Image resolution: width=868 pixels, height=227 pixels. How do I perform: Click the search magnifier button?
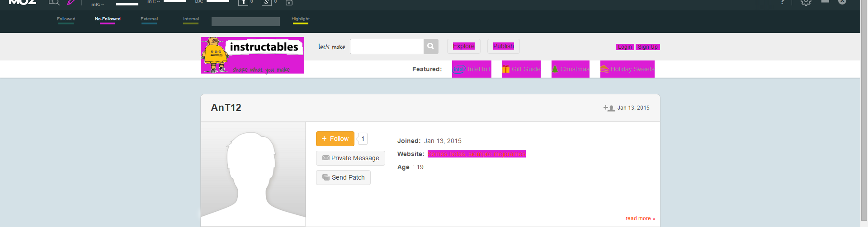click(431, 46)
